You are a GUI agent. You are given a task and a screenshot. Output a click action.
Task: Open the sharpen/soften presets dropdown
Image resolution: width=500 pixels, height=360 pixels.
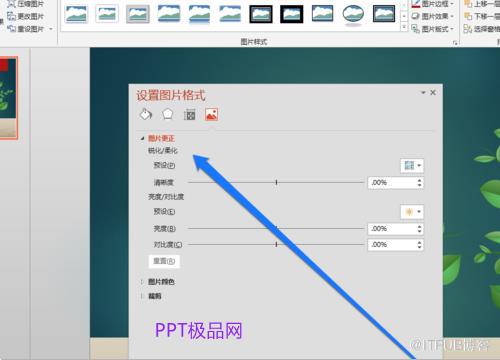412,165
